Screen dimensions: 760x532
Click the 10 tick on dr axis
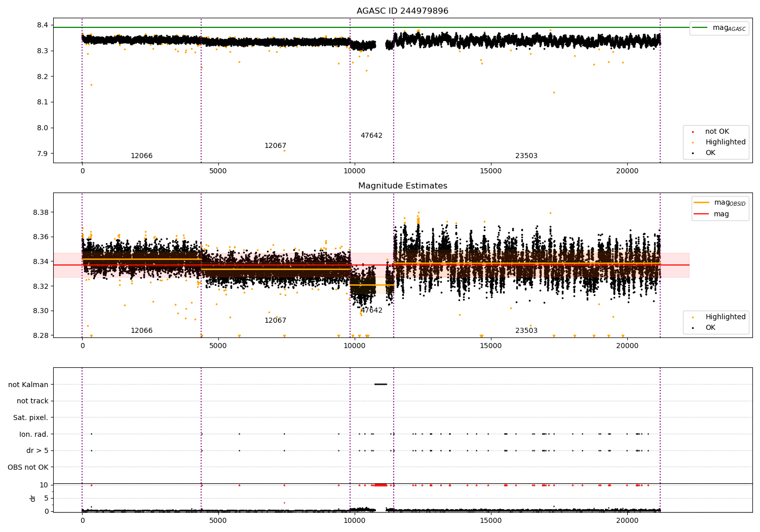click(x=44, y=485)
